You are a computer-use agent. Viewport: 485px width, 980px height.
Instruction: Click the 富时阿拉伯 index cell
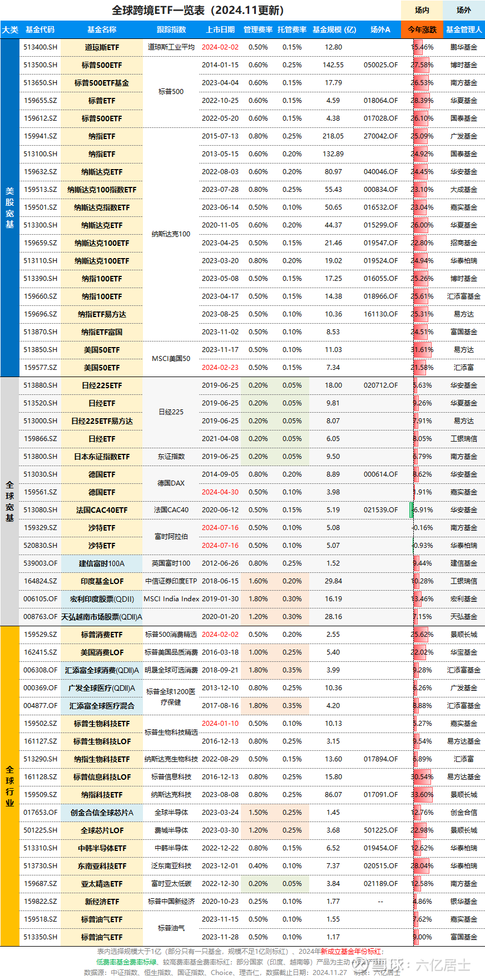coord(171,537)
